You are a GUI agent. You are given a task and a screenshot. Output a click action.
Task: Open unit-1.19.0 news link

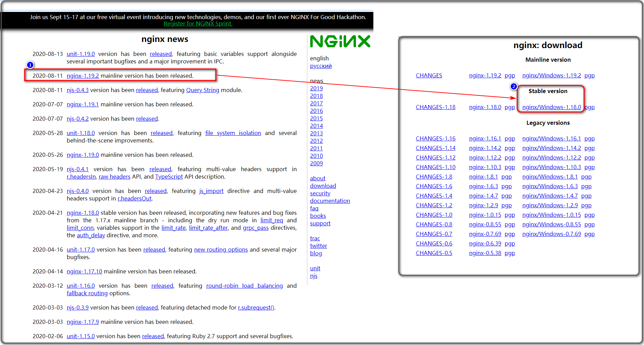pos(81,54)
